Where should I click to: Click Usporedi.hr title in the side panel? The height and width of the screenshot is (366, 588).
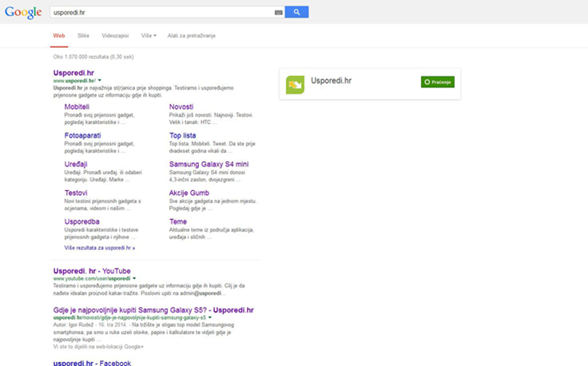[x=331, y=81]
